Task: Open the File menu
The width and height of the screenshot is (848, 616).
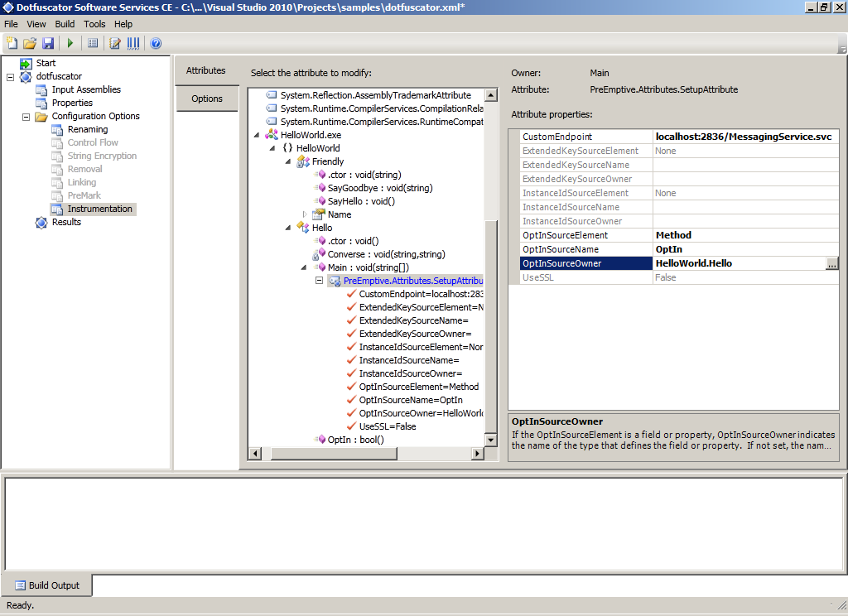Action: (11, 24)
